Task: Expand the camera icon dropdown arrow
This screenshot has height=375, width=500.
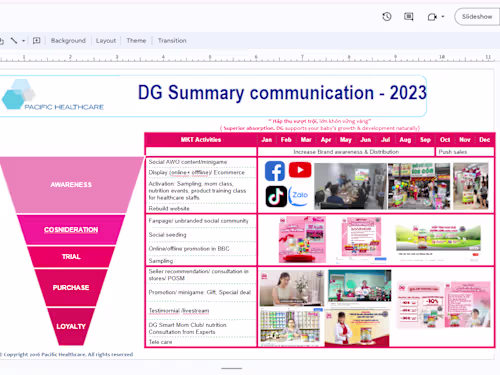Action: pyautogui.click(x=443, y=16)
